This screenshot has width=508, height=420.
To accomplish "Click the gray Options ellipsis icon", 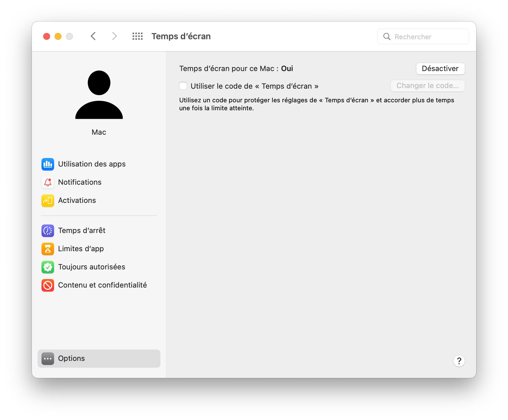I will coord(48,359).
